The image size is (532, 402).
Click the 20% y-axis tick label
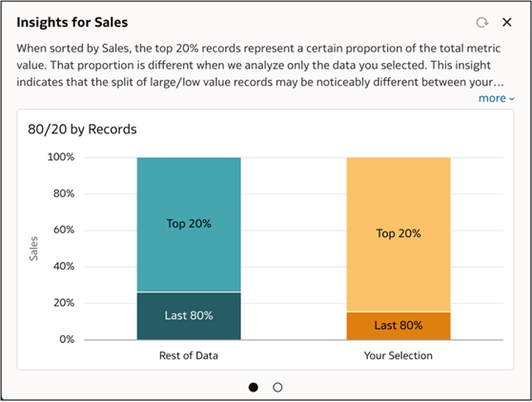(x=64, y=303)
